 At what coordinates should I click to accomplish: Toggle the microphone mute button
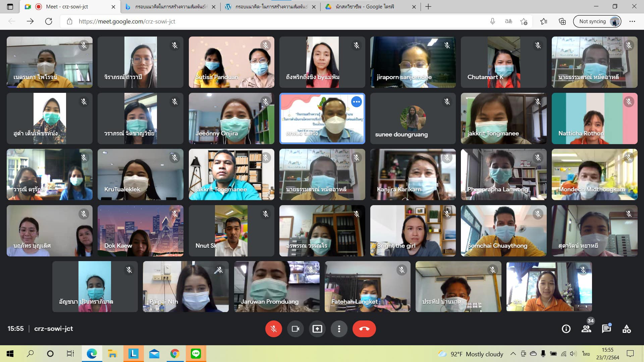click(x=273, y=329)
